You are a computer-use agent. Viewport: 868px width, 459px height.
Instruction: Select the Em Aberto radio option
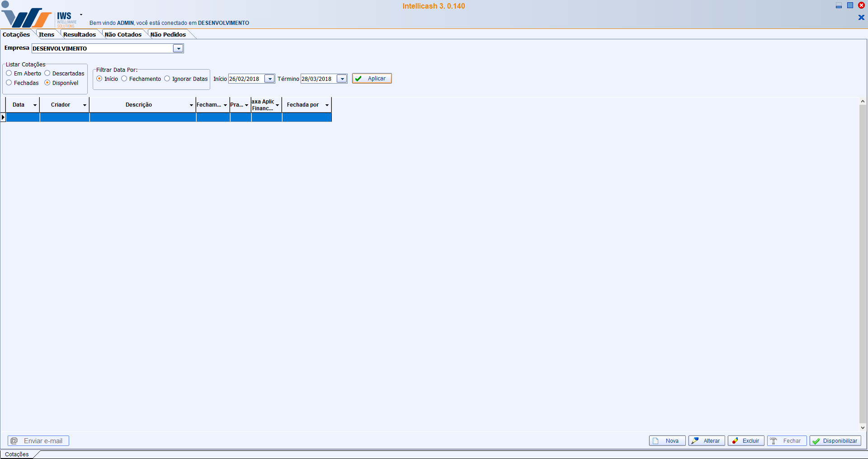tap(9, 73)
